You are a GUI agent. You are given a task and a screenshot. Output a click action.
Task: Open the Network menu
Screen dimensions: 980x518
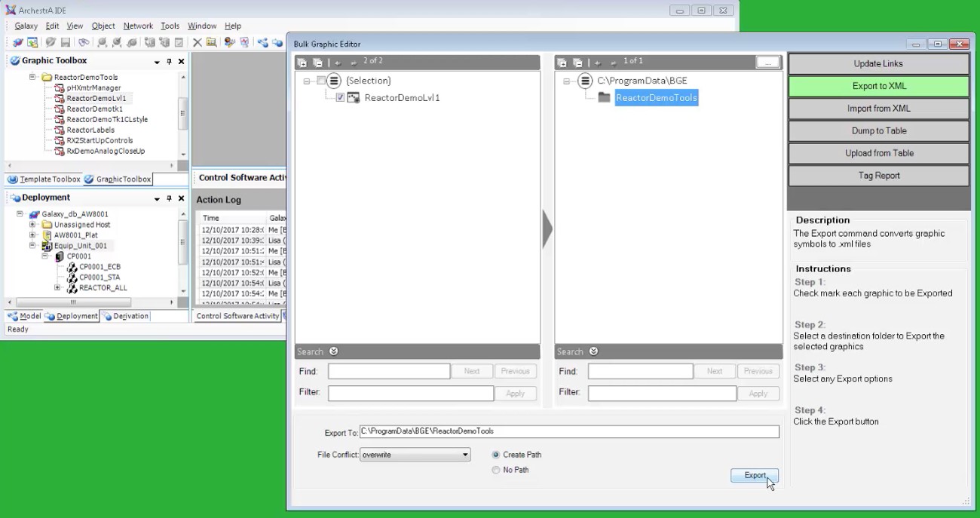(x=138, y=26)
